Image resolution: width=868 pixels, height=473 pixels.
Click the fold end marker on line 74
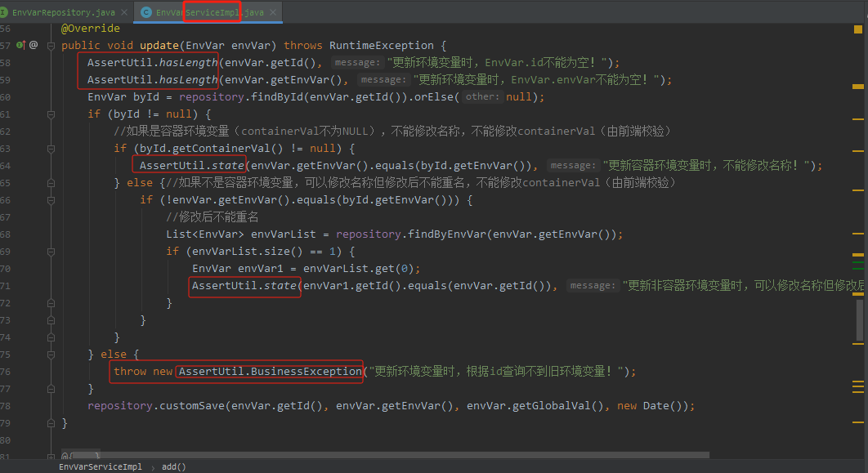click(x=51, y=337)
